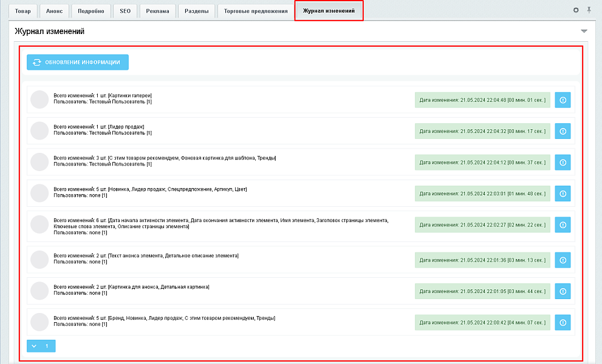
Task: Show info for the 22:00:42 change entry
Action: (x=563, y=322)
